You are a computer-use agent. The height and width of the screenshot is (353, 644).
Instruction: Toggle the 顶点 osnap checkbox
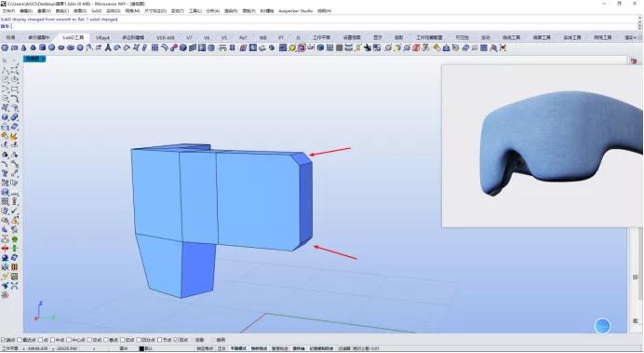point(176,340)
